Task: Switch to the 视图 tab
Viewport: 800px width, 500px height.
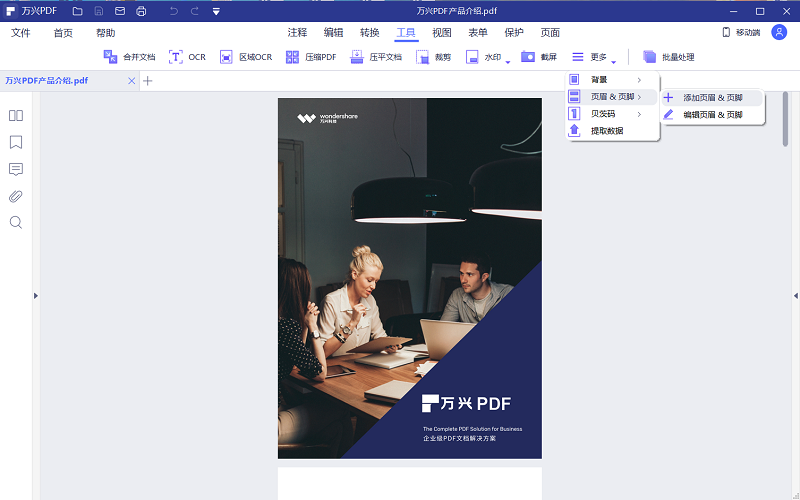Action: click(x=442, y=33)
